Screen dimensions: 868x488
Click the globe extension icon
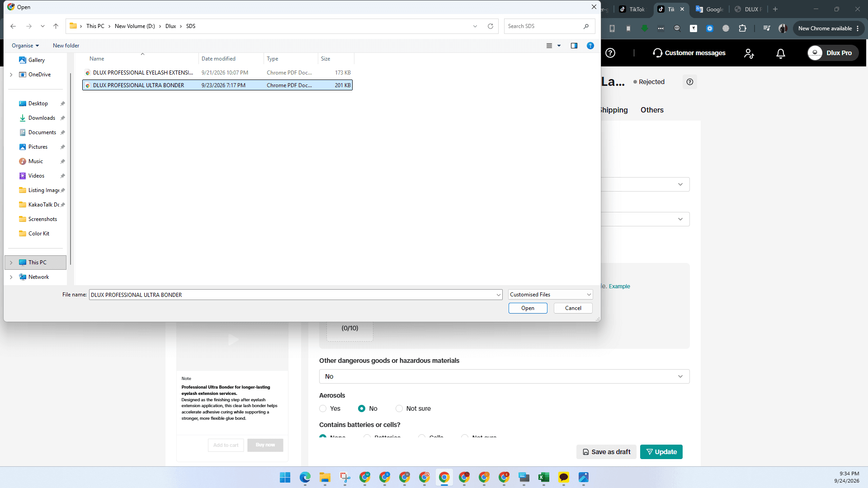point(726,28)
